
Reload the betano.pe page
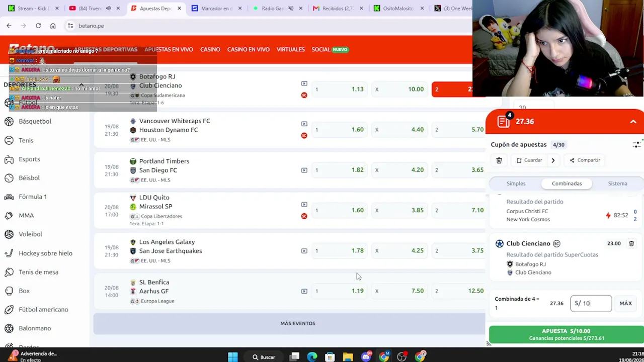38,26
